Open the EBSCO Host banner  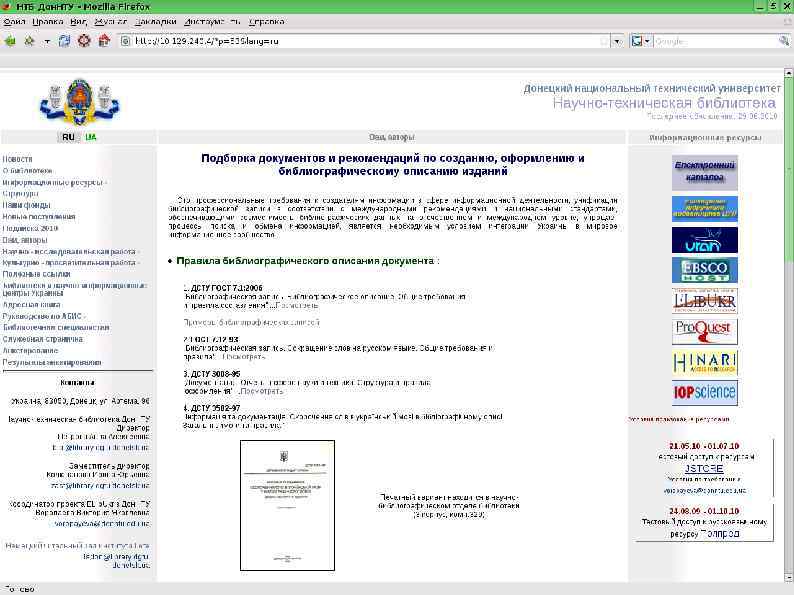pos(704,270)
